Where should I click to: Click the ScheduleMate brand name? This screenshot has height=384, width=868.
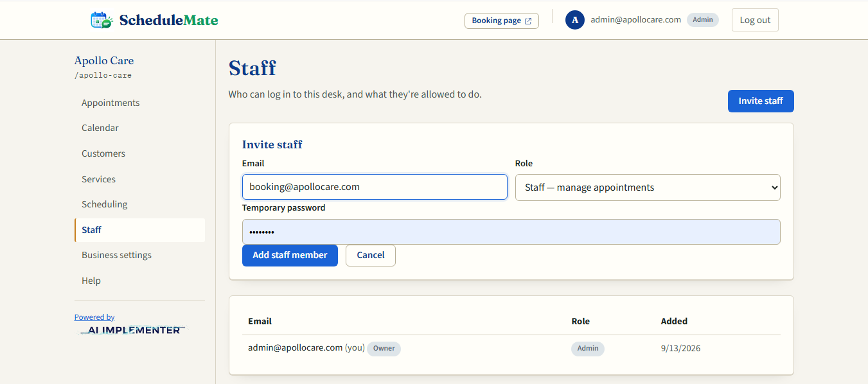(x=168, y=20)
